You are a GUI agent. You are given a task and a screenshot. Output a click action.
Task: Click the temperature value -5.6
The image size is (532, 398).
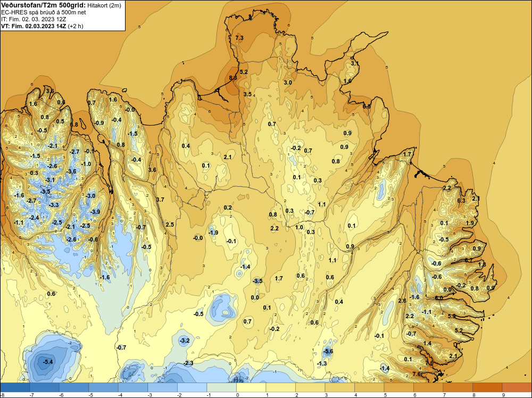pyautogui.click(x=328, y=351)
